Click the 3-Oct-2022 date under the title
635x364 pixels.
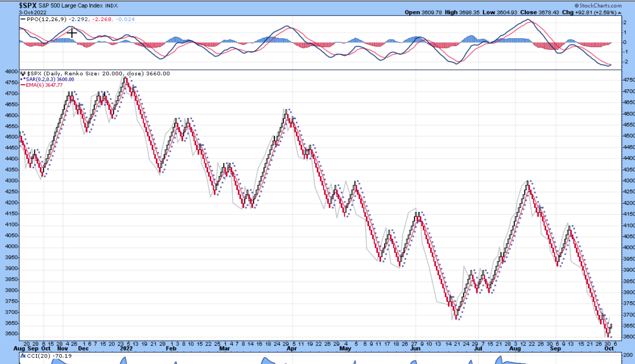point(33,12)
